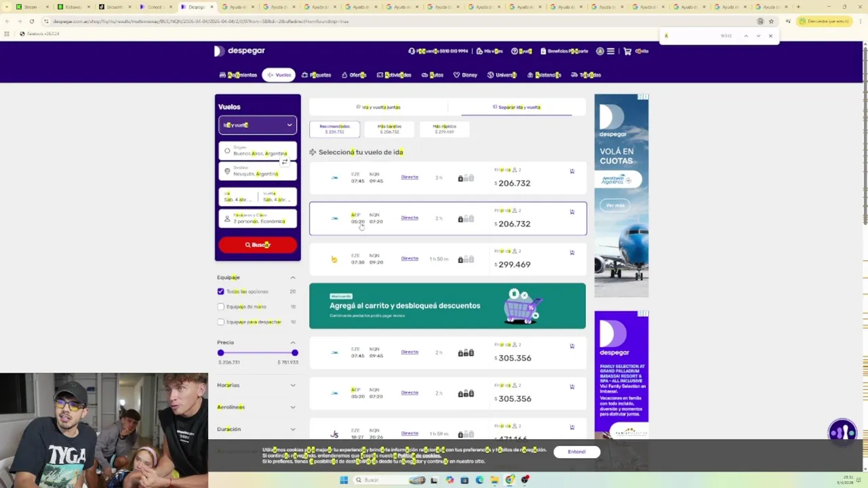Image resolution: width=868 pixels, height=488 pixels.
Task: Add EZE 07:45 $305.356 flight to cart
Action: 572,346
